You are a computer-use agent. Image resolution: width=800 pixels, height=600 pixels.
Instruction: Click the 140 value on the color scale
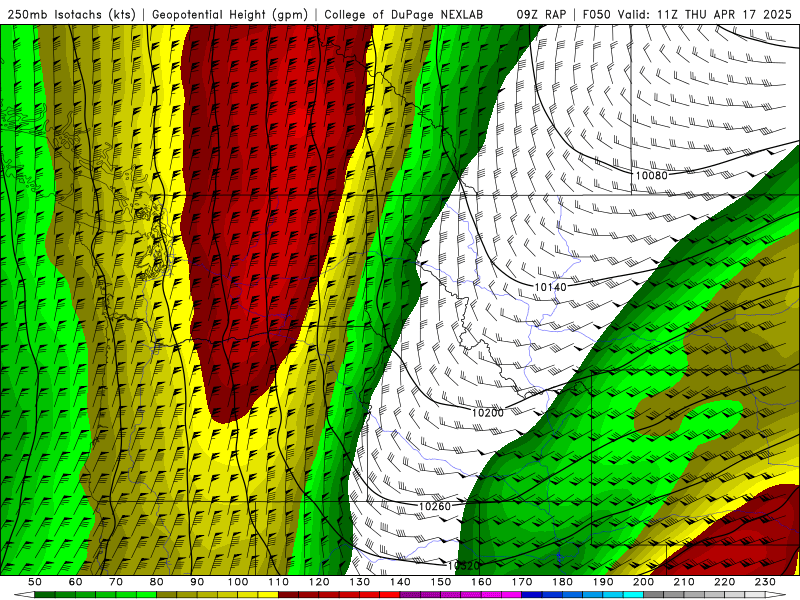click(x=401, y=582)
